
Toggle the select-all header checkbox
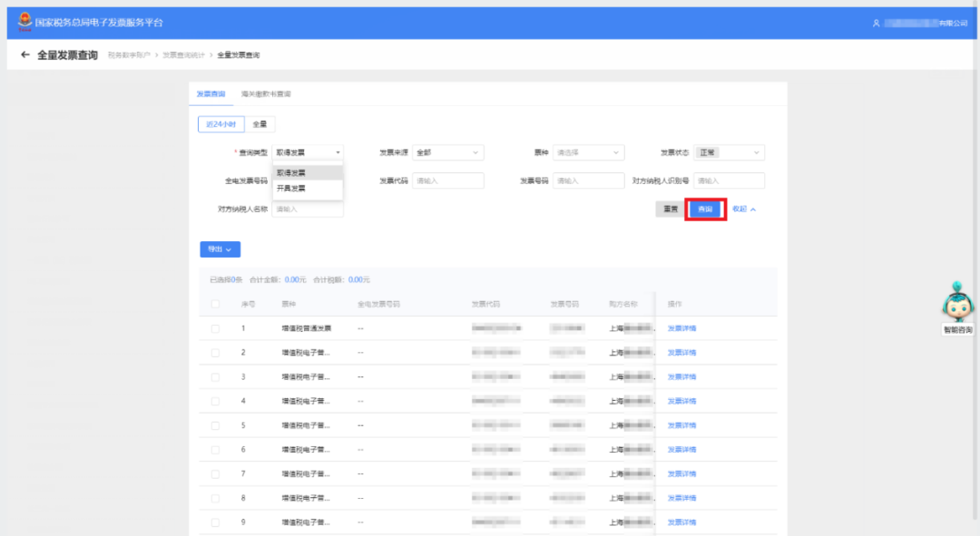tap(215, 304)
